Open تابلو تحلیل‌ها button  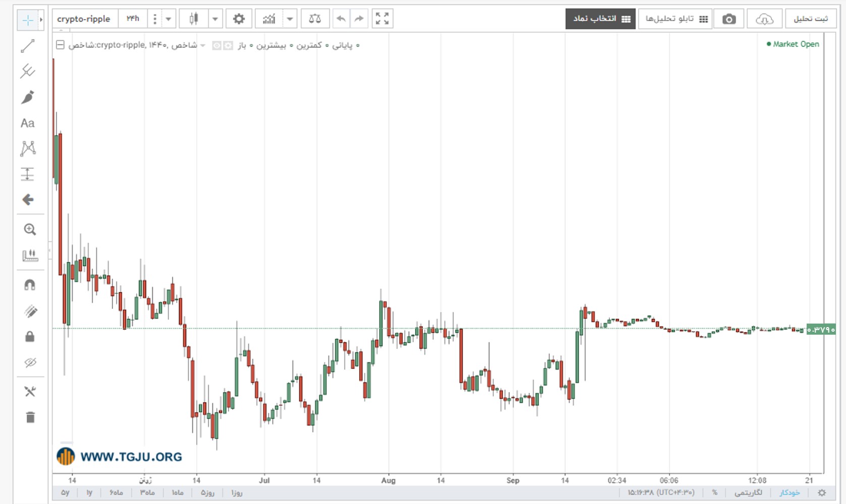675,19
